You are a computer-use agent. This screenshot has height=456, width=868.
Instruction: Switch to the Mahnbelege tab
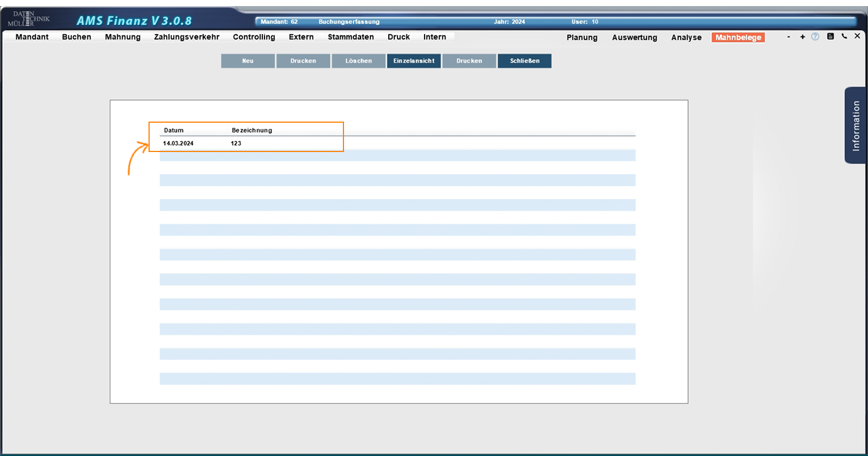738,38
